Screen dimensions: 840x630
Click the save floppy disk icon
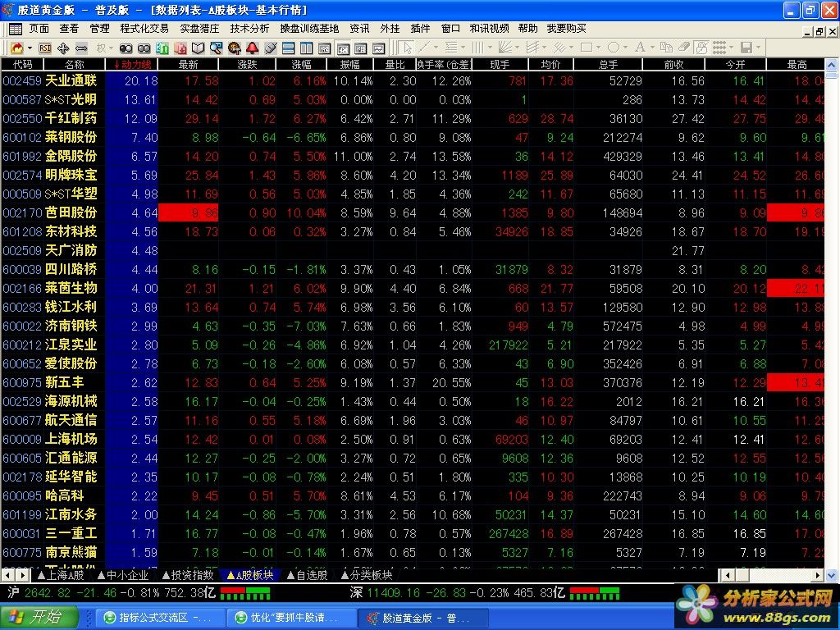coord(746,48)
